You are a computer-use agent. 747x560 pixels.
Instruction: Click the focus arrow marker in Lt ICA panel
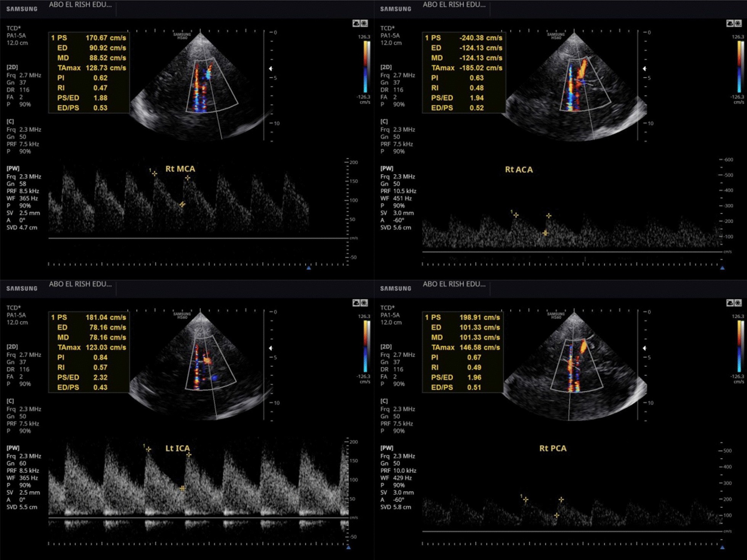click(271, 348)
